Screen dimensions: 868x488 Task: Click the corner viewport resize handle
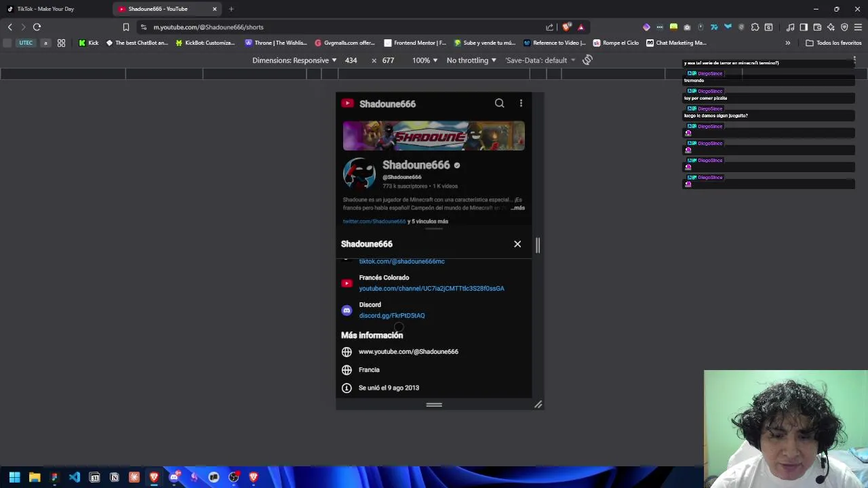(x=538, y=405)
